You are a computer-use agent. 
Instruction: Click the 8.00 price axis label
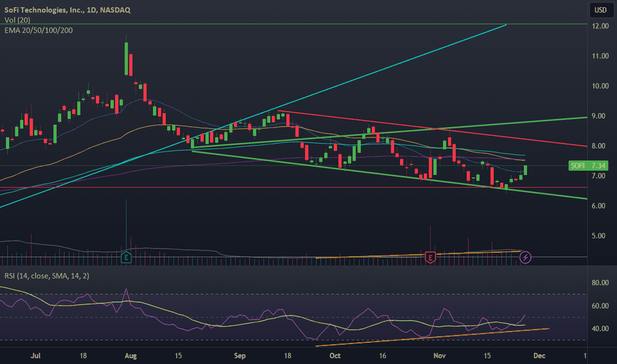[x=600, y=146]
